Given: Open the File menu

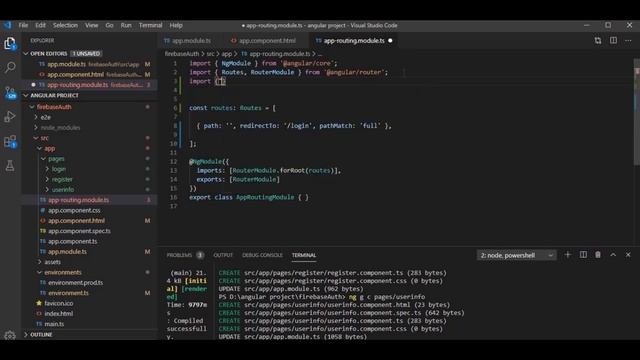Looking at the screenshot, I should (23, 25).
